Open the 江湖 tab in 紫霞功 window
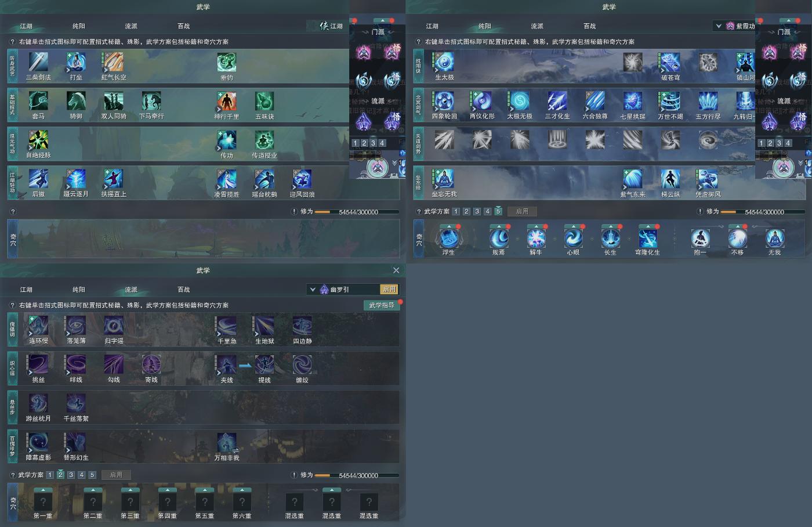This screenshot has width=812, height=527. pos(432,26)
